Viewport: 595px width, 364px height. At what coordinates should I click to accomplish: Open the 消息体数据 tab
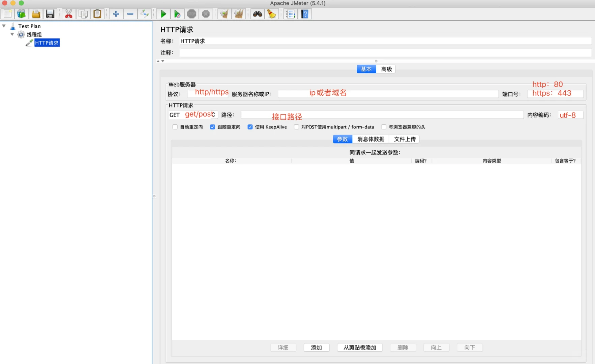point(371,139)
